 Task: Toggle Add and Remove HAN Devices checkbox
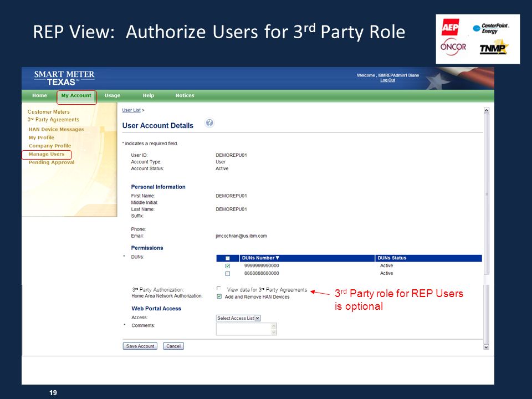[x=219, y=296]
